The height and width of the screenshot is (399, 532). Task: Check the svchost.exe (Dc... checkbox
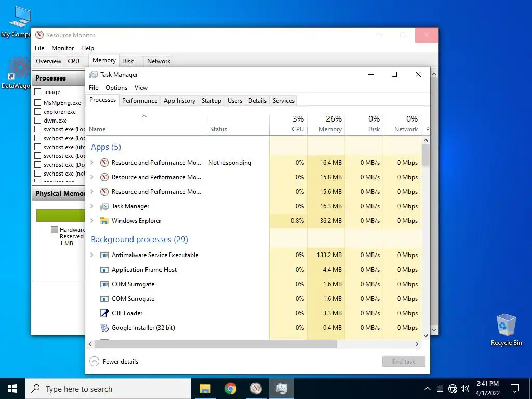coord(38,164)
